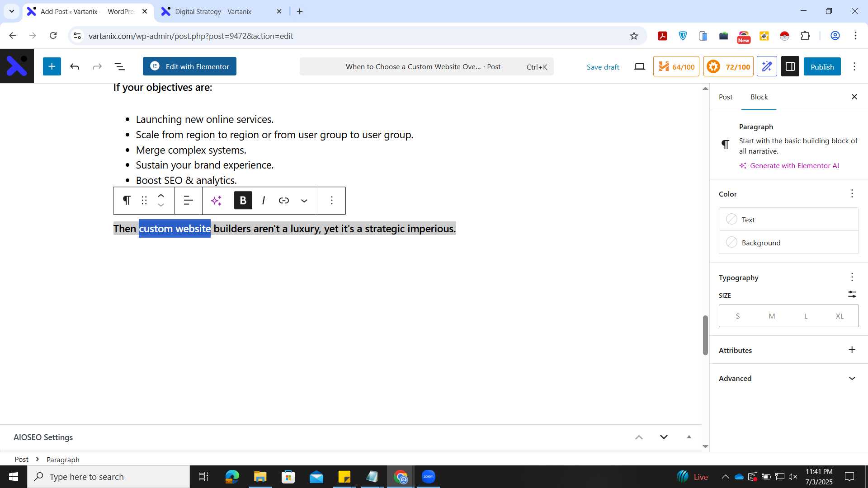Switch to the Post sidebar tab

point(726,97)
